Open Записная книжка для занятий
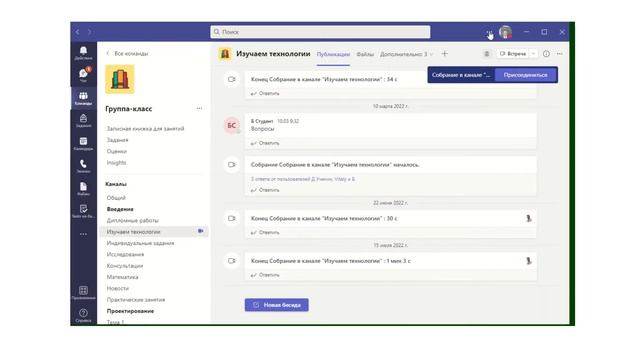This screenshot has height=360, width=640. click(x=145, y=129)
